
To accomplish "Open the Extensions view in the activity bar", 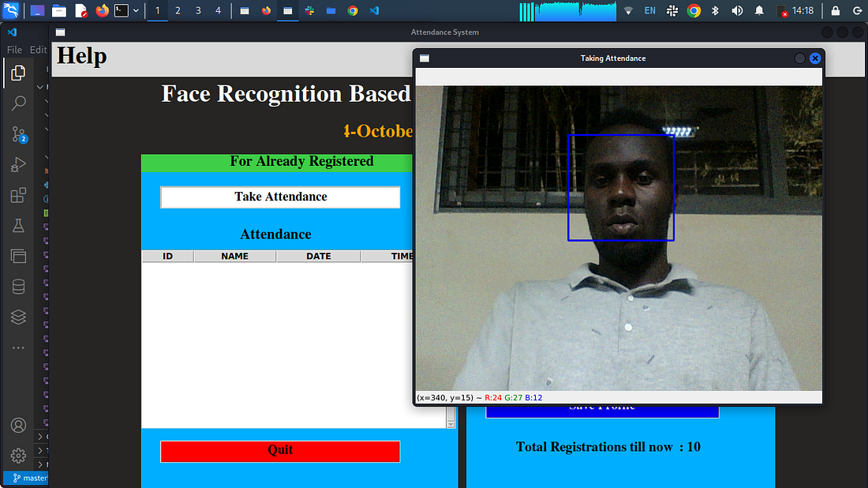I will click(18, 195).
